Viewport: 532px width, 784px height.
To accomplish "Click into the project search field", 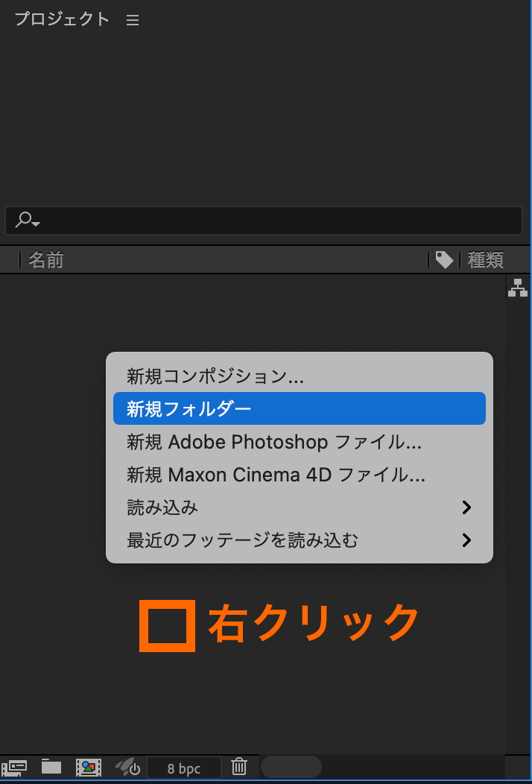I will tap(276, 221).
